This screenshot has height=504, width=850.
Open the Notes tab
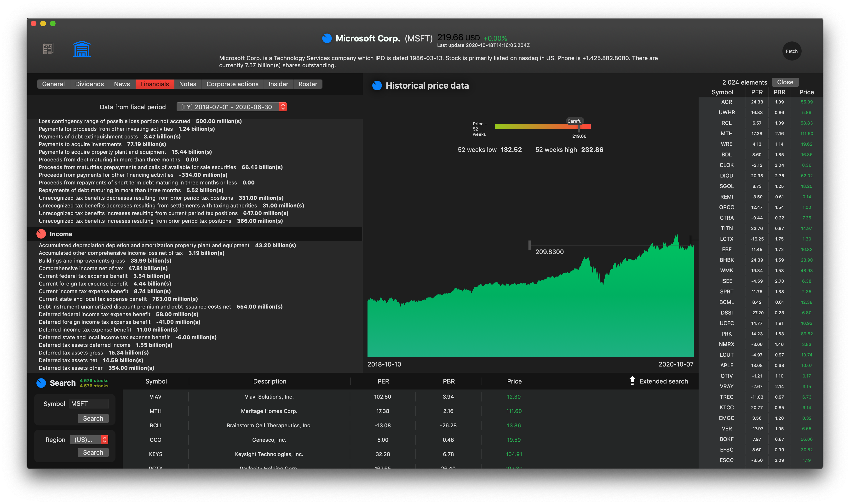point(187,84)
